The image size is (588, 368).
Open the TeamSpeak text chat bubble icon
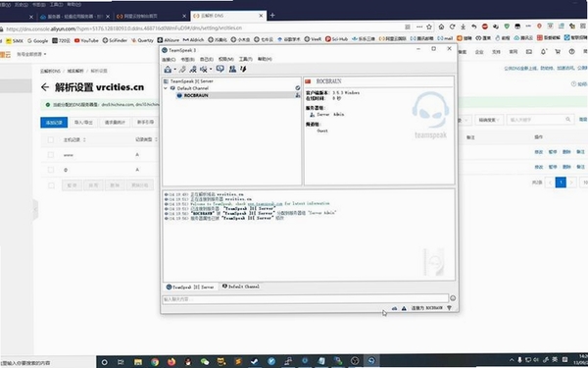[220, 69]
